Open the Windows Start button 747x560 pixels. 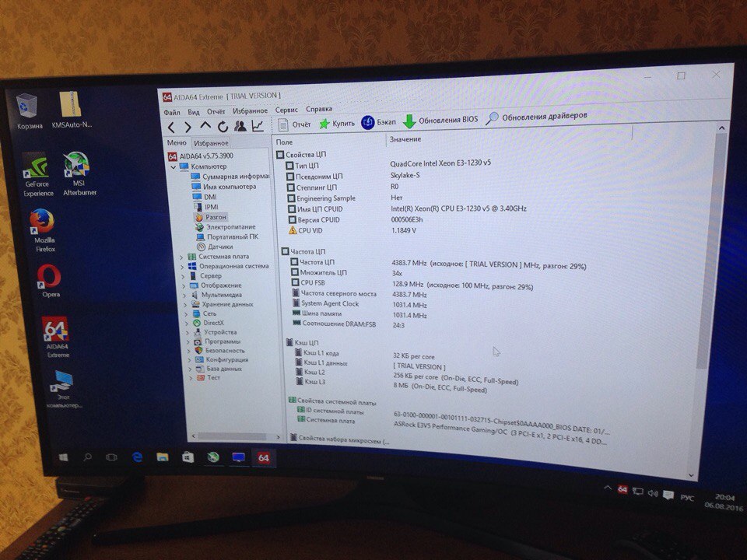pos(63,457)
